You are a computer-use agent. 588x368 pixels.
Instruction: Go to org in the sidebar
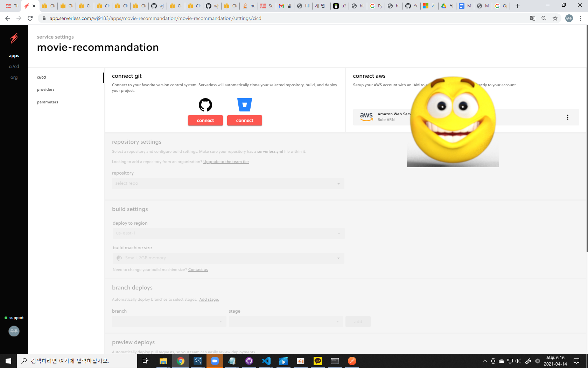click(14, 77)
